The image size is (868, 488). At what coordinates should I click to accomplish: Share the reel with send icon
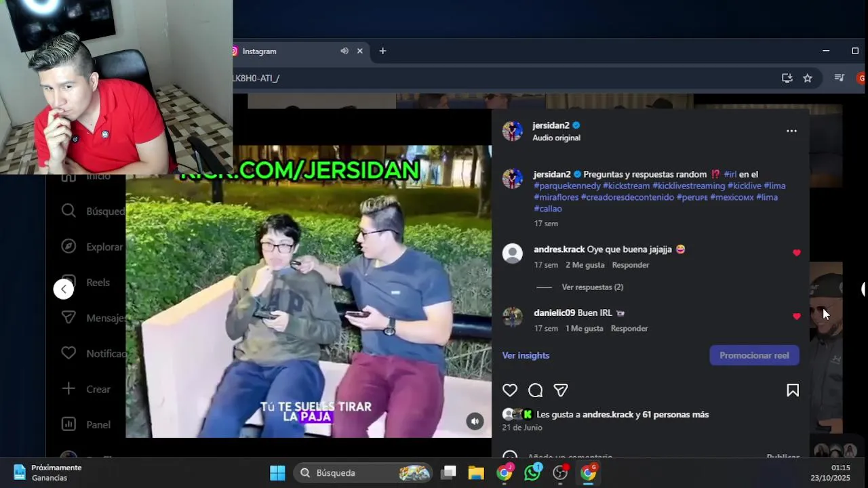(x=561, y=390)
